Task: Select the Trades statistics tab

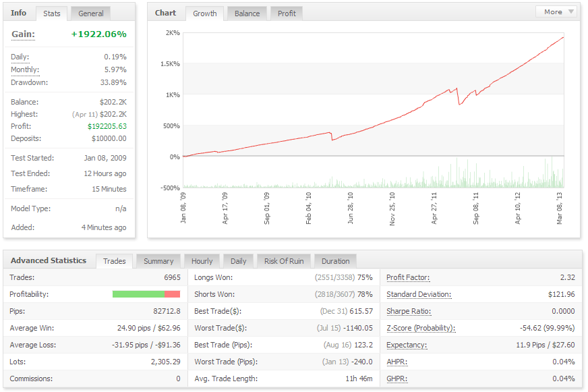Action: click(115, 261)
